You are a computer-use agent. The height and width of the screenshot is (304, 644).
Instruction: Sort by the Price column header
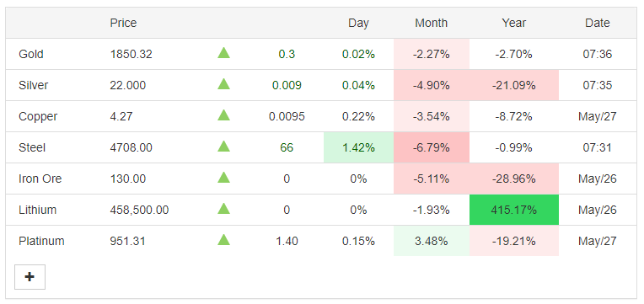[x=123, y=23]
